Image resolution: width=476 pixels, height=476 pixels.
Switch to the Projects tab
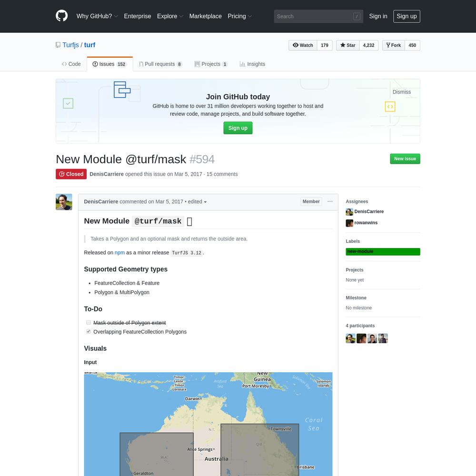(x=211, y=64)
